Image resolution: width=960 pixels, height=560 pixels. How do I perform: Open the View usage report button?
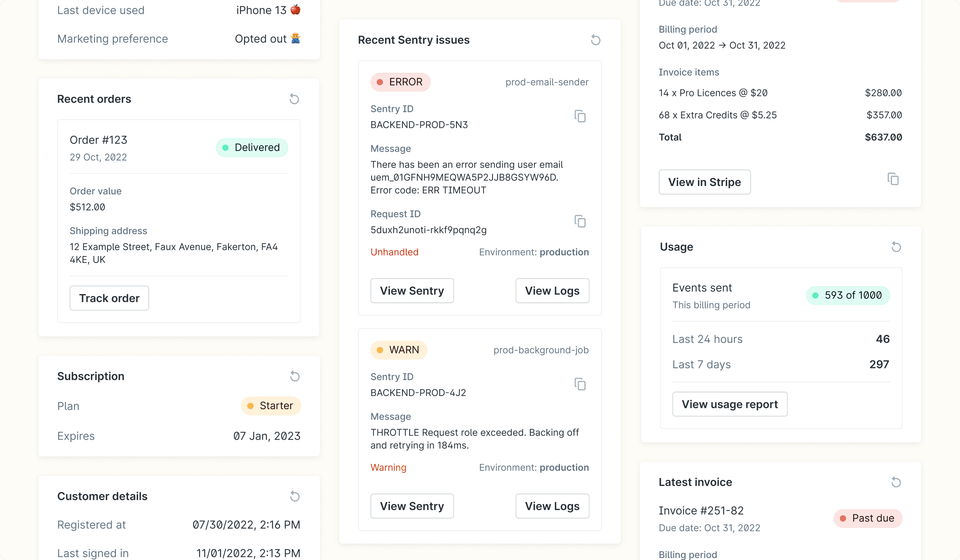coord(730,404)
